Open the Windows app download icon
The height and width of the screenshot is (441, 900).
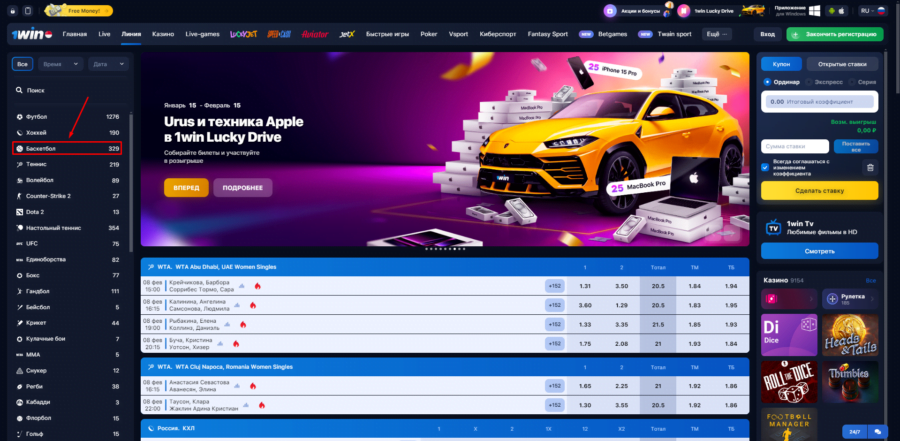814,10
